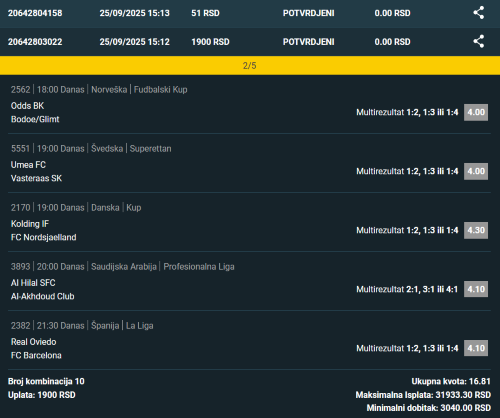Click Španija La Liga league header

click(122, 325)
